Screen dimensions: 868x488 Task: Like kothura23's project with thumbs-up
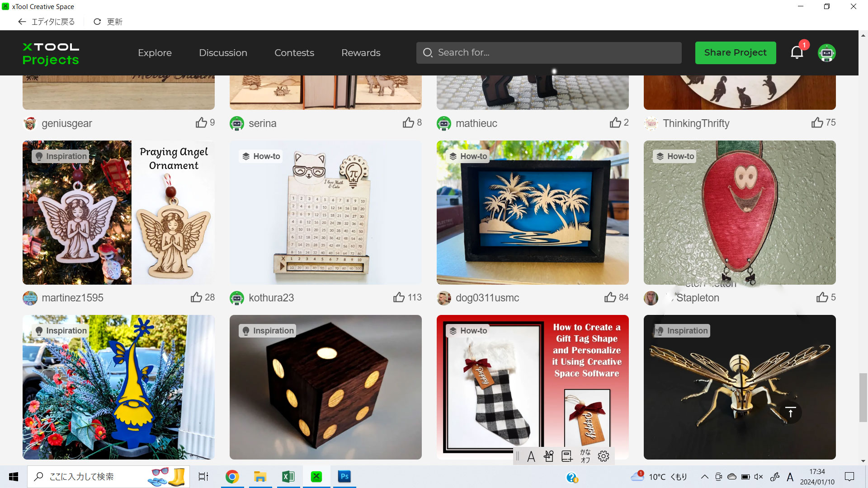click(x=399, y=297)
